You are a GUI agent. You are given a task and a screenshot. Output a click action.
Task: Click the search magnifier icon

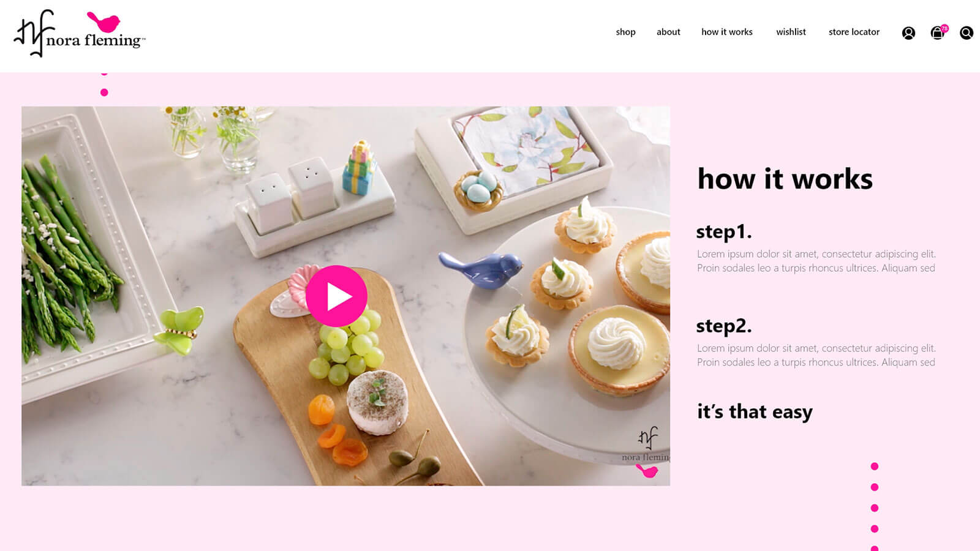967,33
